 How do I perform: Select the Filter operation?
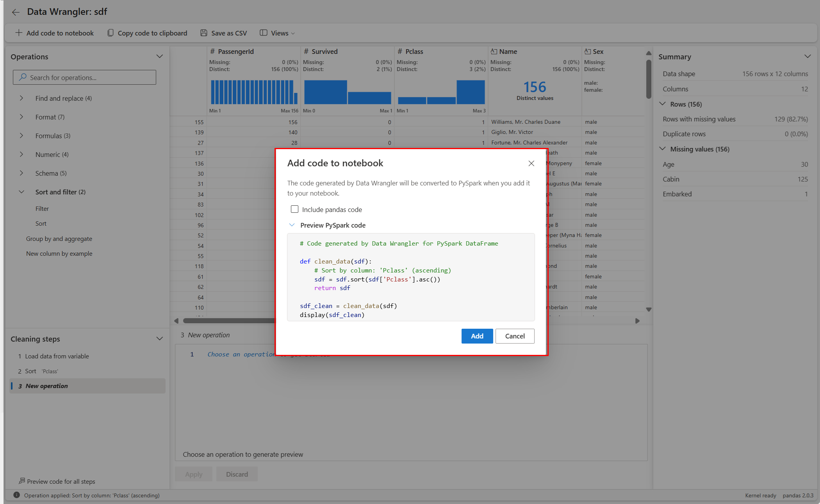pyautogui.click(x=42, y=209)
